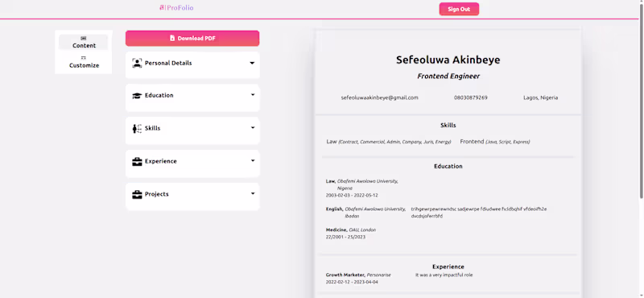644x298 pixels.
Task: Click the Experience label in left panel
Action: tap(160, 161)
